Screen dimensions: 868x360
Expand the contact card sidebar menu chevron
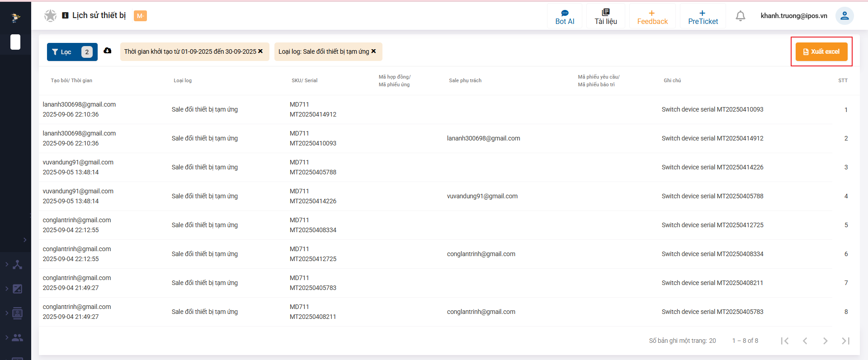[x=7, y=313]
